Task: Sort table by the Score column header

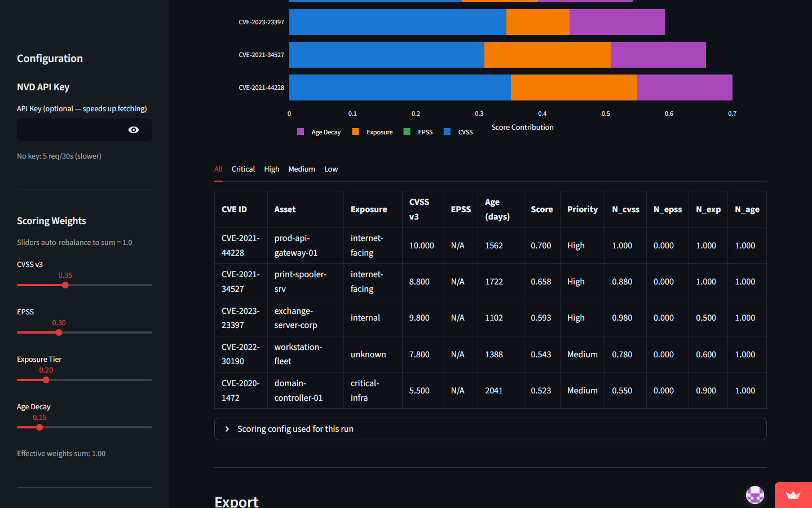Action: [x=541, y=209]
